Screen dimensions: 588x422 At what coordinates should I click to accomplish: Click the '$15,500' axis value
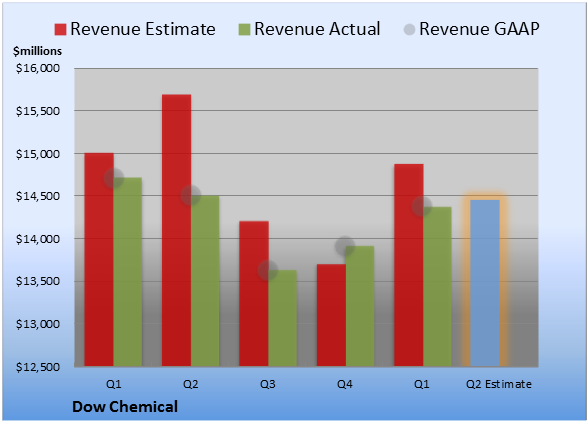click(x=38, y=111)
